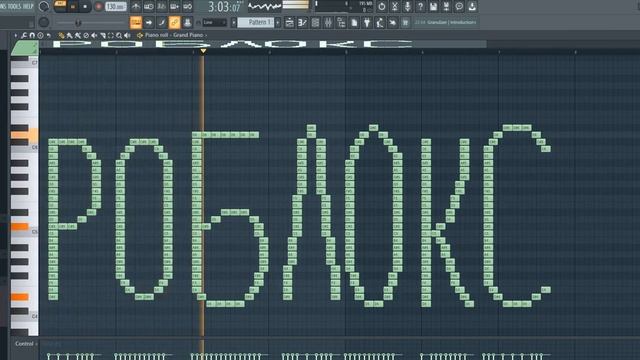Open the Mixer window icon
Image resolution: width=640 pixels, height=360 pixels.
328,23
